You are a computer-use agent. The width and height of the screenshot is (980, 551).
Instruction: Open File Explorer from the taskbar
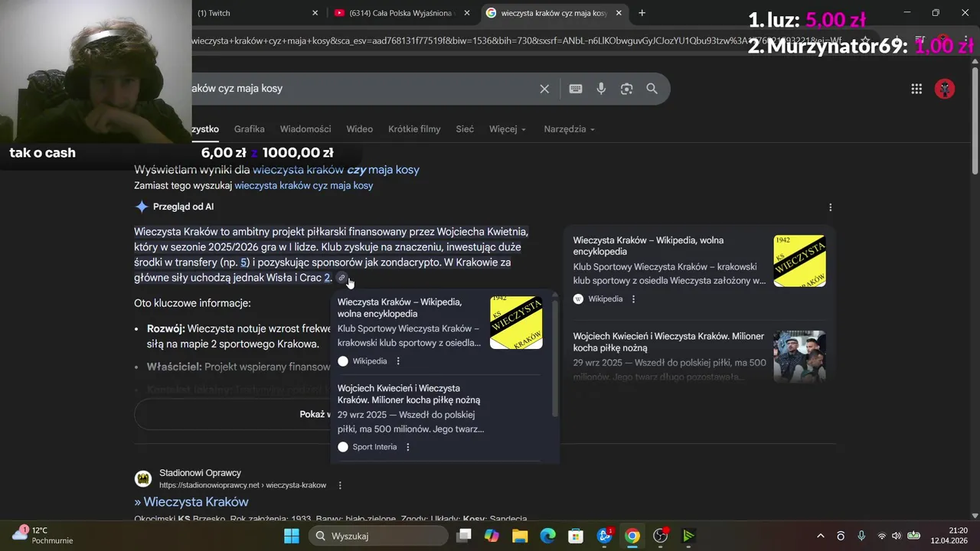[520, 536]
